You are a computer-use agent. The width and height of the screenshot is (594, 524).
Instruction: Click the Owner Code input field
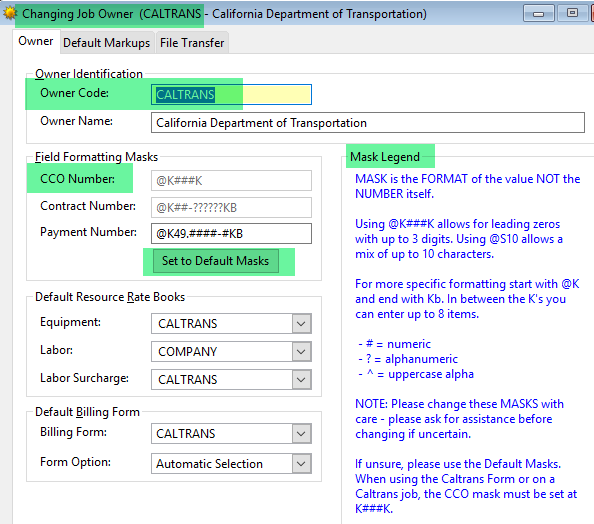[231, 94]
